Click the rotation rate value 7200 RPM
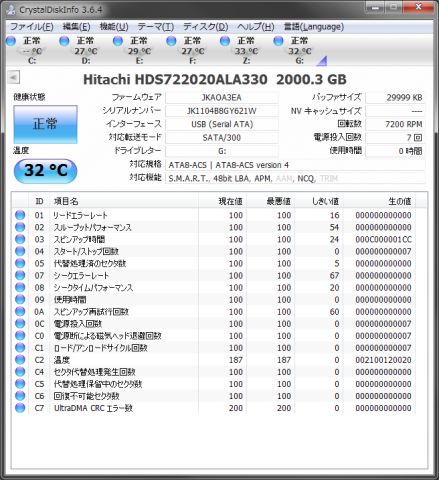The height and width of the screenshot is (480, 439). 395,124
